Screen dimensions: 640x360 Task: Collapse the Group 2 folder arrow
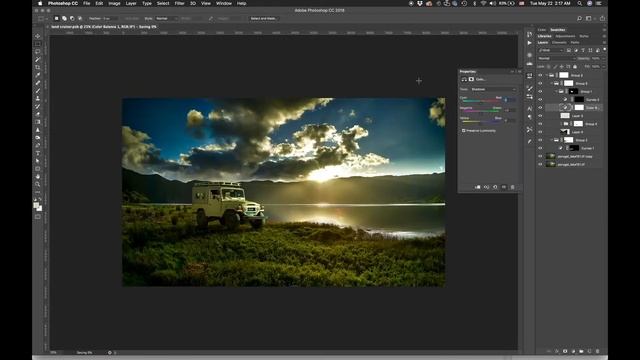coord(551,140)
